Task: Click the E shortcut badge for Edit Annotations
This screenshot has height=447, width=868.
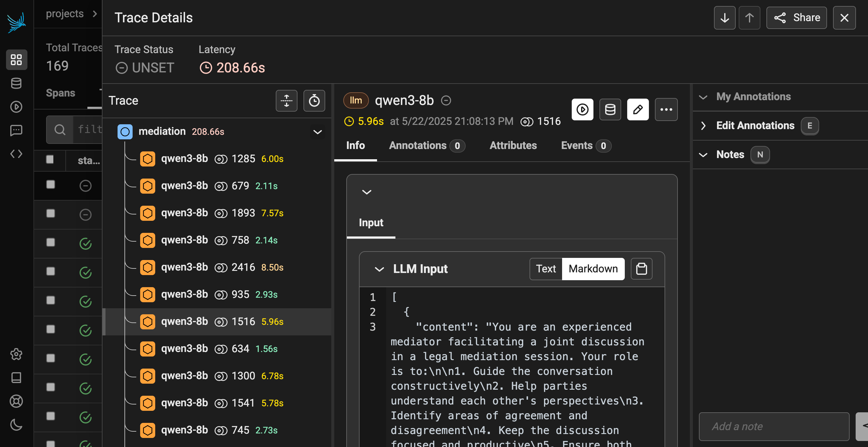Action: [x=810, y=126]
